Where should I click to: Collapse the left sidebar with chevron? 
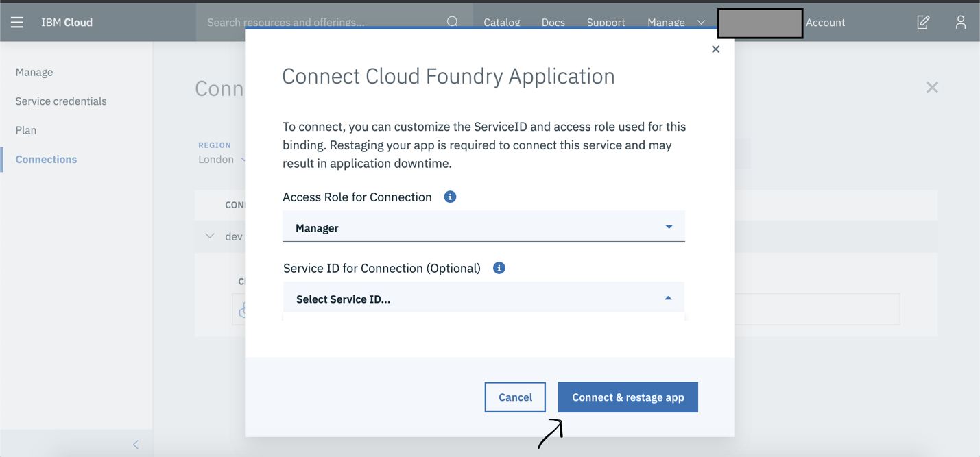[136, 445]
